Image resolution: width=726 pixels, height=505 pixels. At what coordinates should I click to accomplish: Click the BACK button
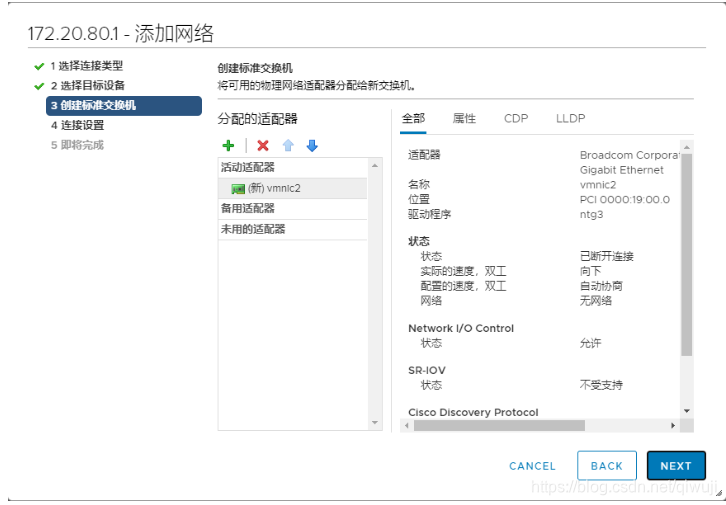(x=607, y=466)
